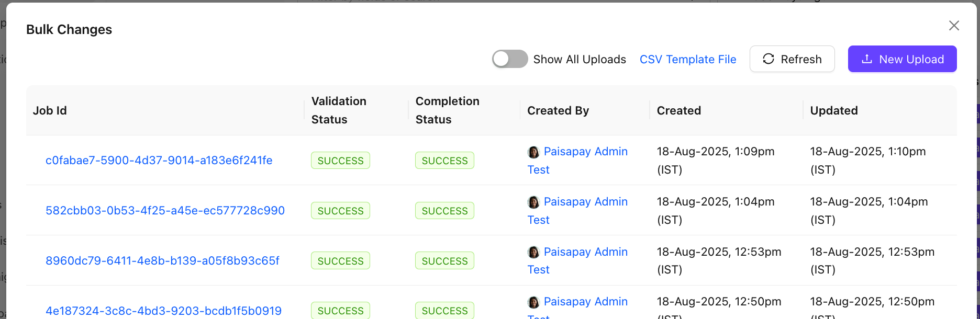This screenshot has height=319, width=980.
Task: Click avatar icon in the third row
Action: point(533,253)
